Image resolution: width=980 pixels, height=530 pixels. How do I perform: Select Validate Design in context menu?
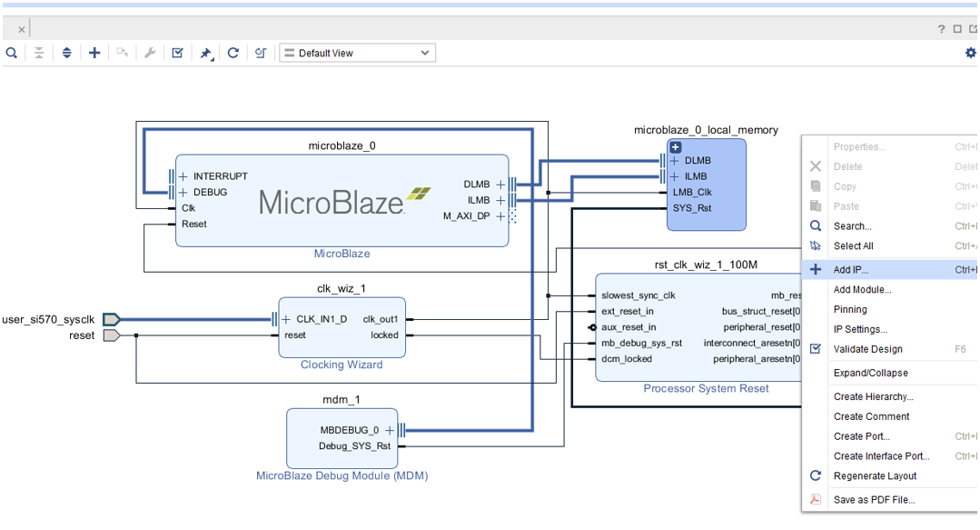(x=867, y=349)
